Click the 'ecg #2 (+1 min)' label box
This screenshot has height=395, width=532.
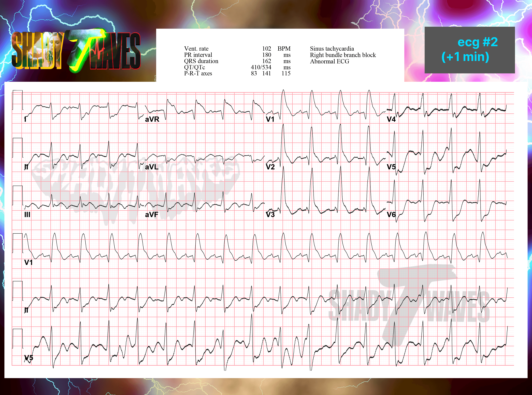point(469,50)
